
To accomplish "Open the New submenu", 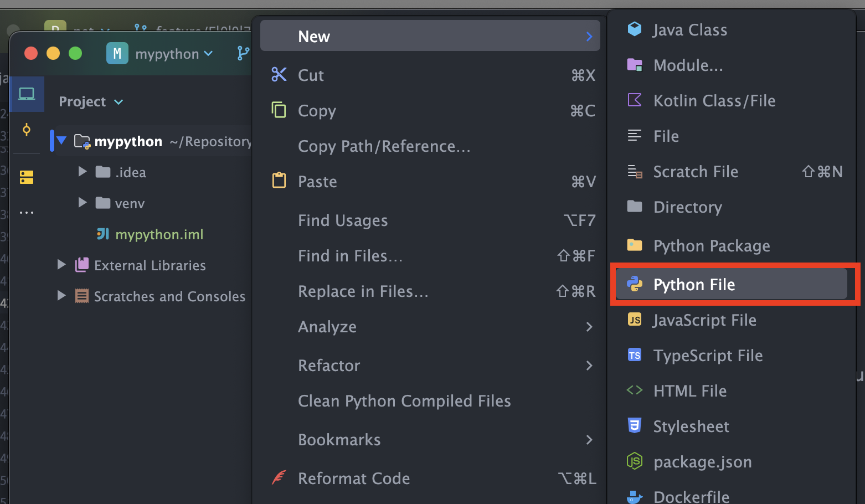I will [430, 36].
